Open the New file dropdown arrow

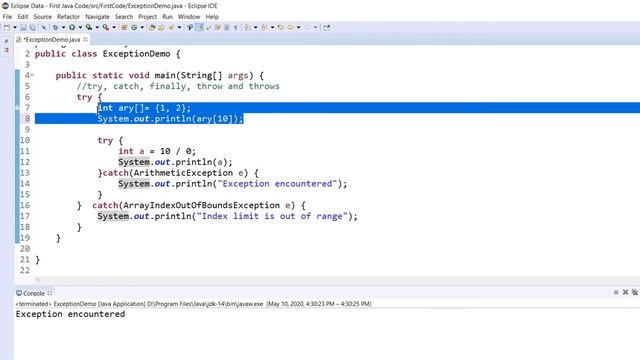click(15, 27)
